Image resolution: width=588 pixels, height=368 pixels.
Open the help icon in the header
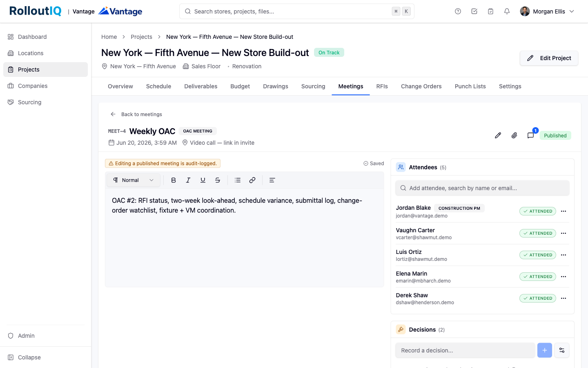[458, 11]
